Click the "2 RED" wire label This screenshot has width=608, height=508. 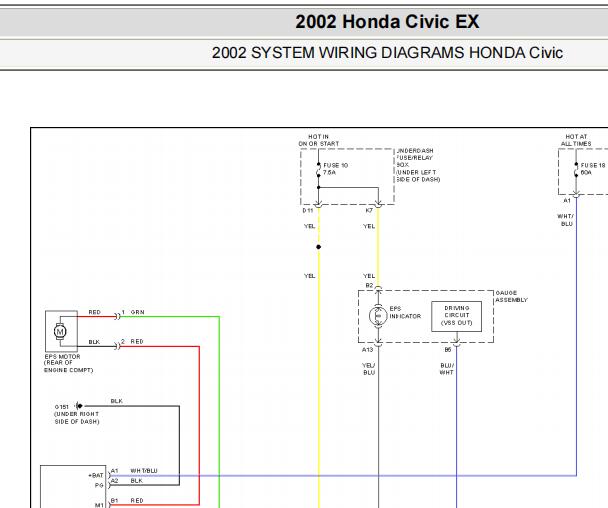pyautogui.click(x=132, y=342)
